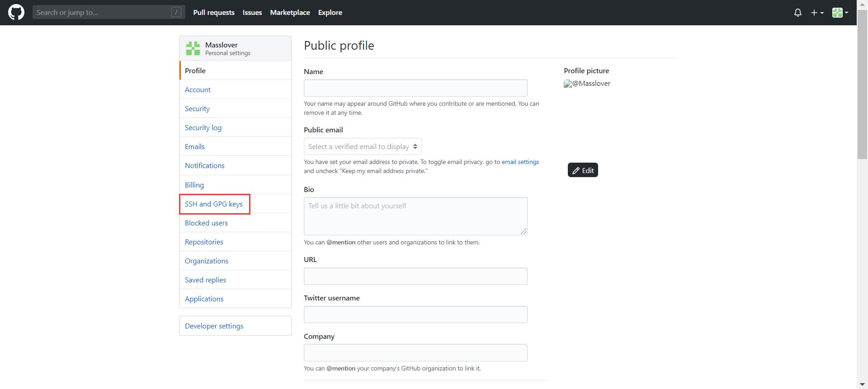The width and height of the screenshot is (868, 389).
Task: Click the Public profile heading
Action: coord(339,46)
